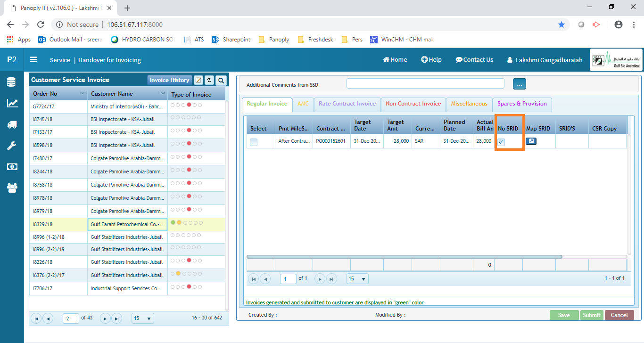Click Lakshmi Gangadharaiah user name

point(545,60)
